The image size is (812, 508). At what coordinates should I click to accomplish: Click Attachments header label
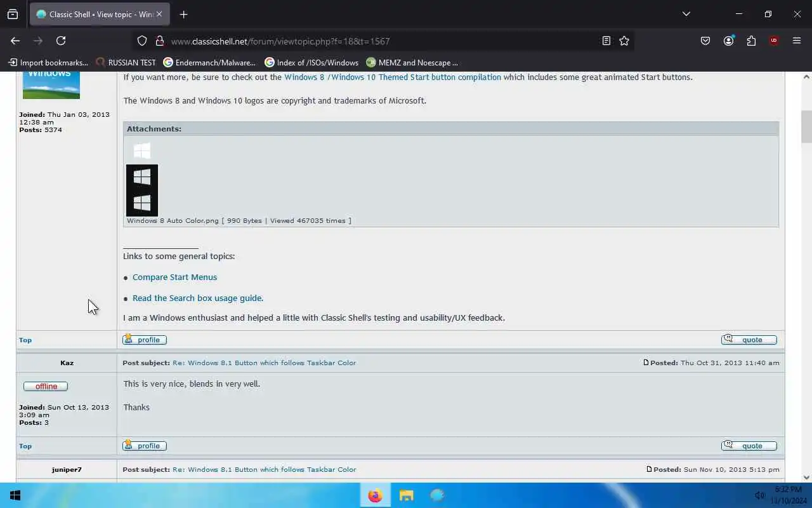(x=154, y=128)
